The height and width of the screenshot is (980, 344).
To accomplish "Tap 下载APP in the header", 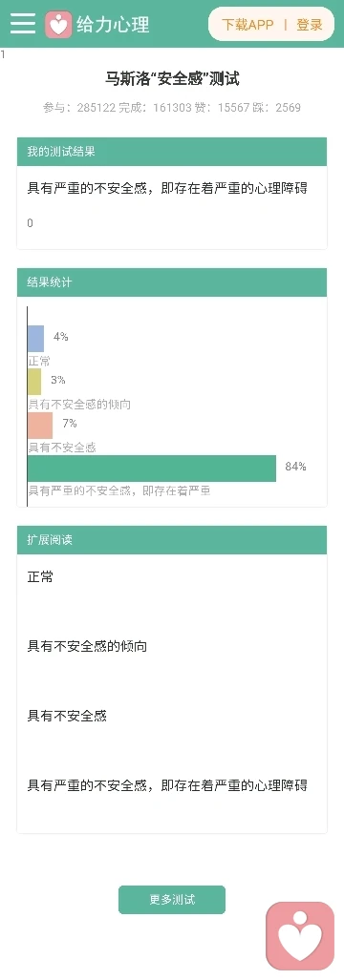I will coord(247,25).
